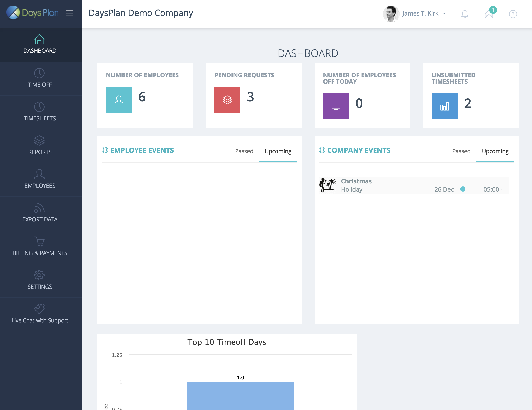Select Upcoming tab in Employee Events
532x410 pixels.
pos(278,151)
